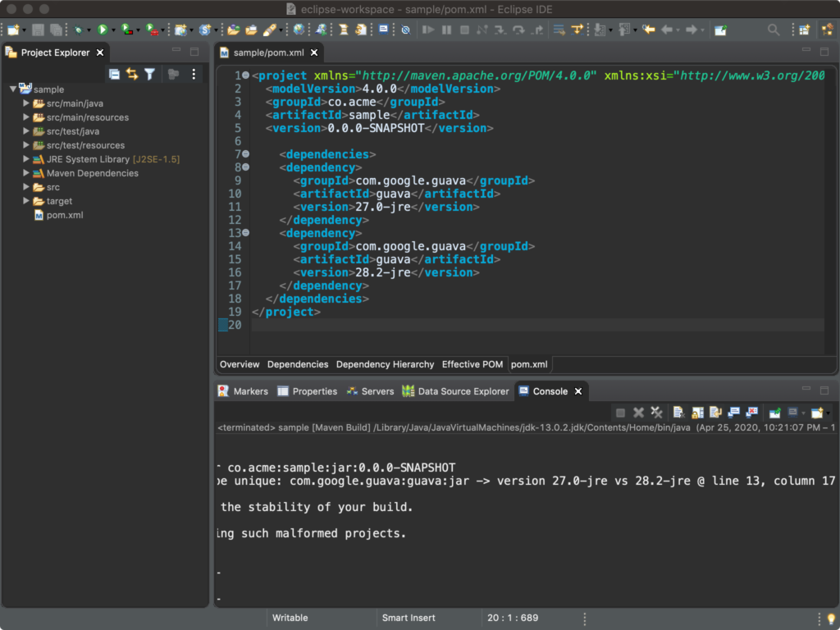Expand the target folder in tree

click(26, 201)
